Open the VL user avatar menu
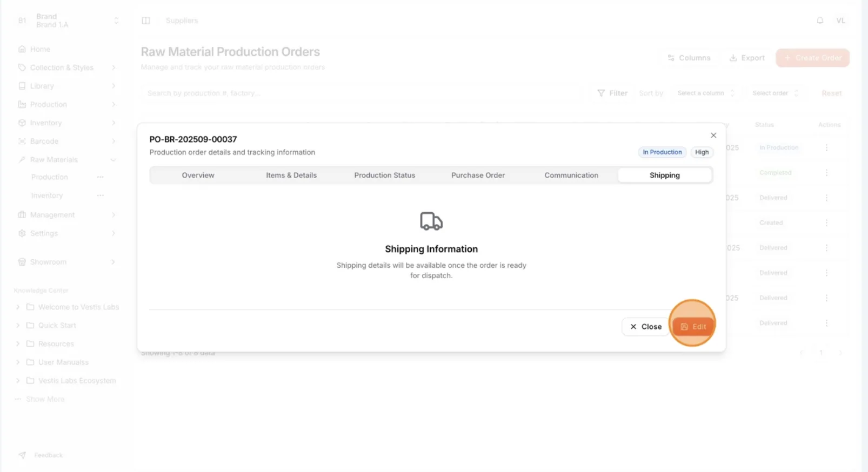The image size is (868, 472). [840, 21]
